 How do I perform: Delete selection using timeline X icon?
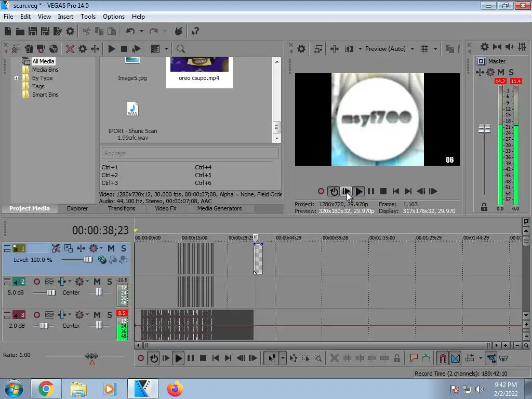tap(334, 358)
